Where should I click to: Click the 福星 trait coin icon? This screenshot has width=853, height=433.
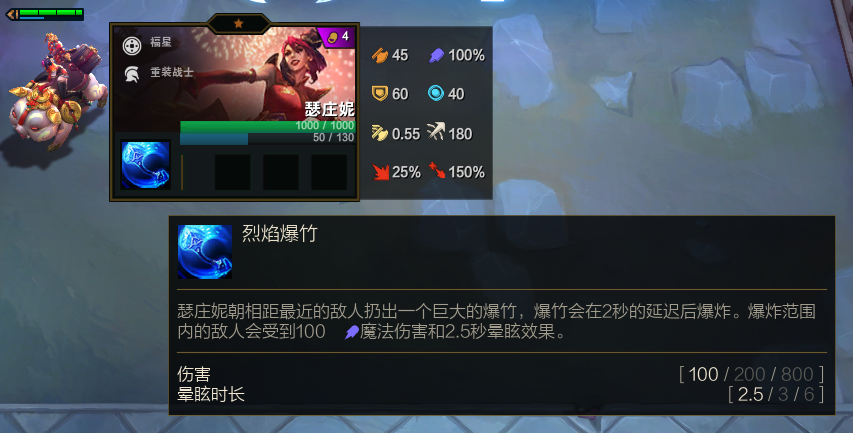[132, 46]
